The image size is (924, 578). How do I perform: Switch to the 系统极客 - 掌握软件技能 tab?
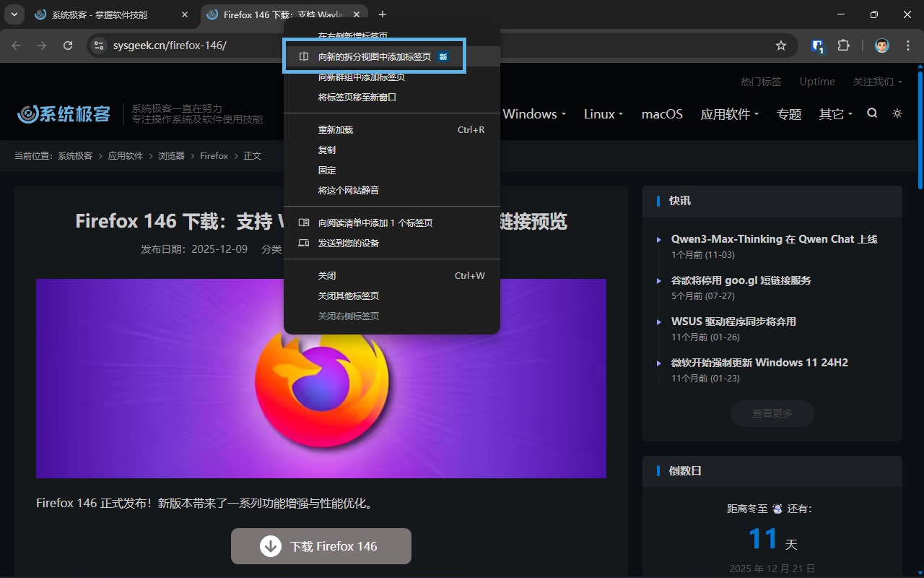pyautogui.click(x=101, y=14)
